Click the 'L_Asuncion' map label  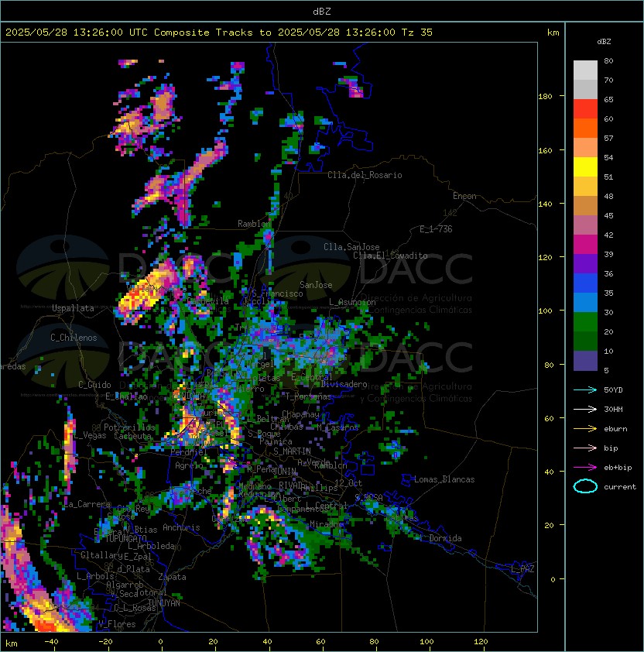pos(352,302)
